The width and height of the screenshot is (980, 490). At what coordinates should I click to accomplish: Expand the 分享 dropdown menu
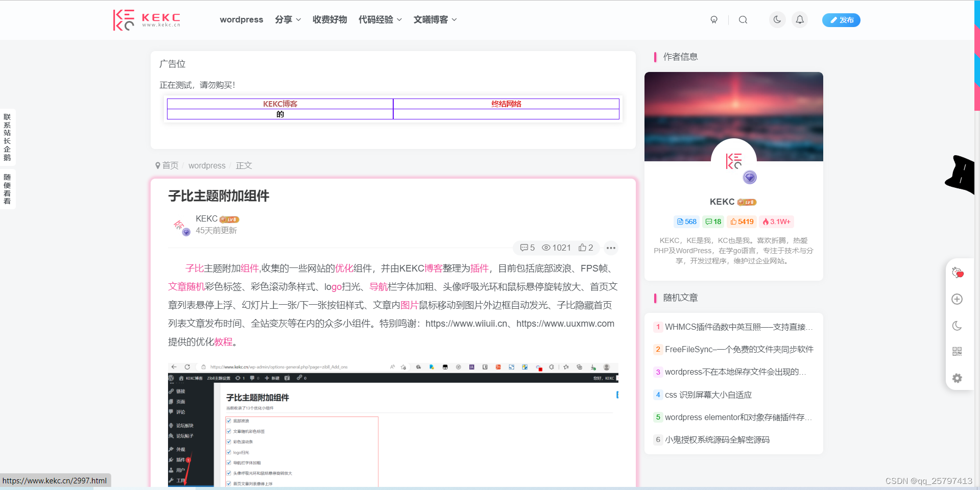pos(288,19)
